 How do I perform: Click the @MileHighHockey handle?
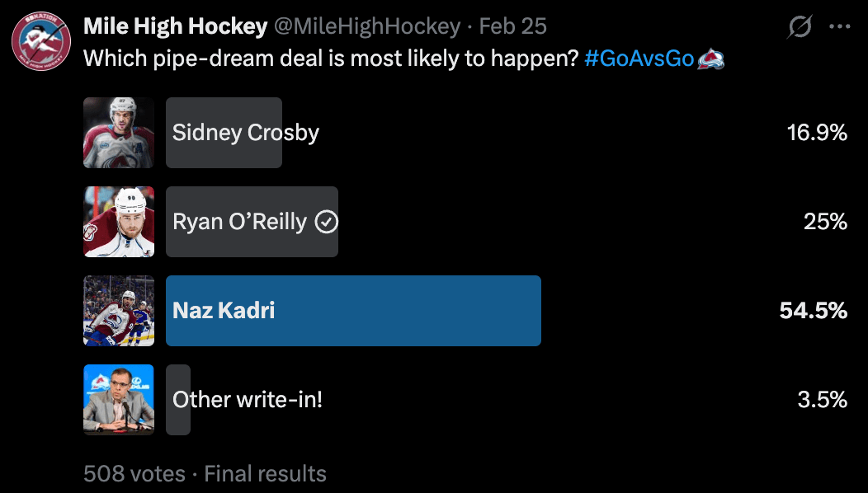coord(366,26)
